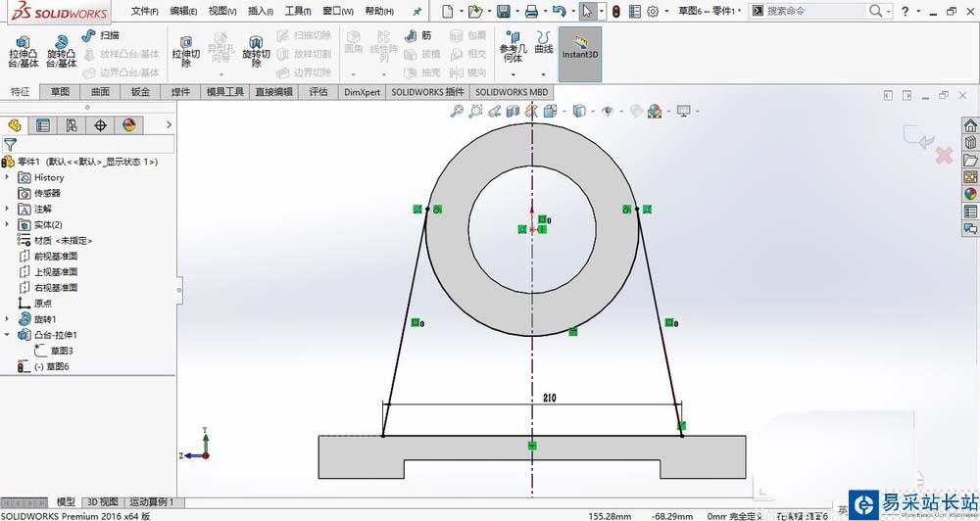Image resolution: width=980 pixels, height=521 pixels.
Task: Open the DimXpertManager crosshair tab
Action: pos(99,125)
